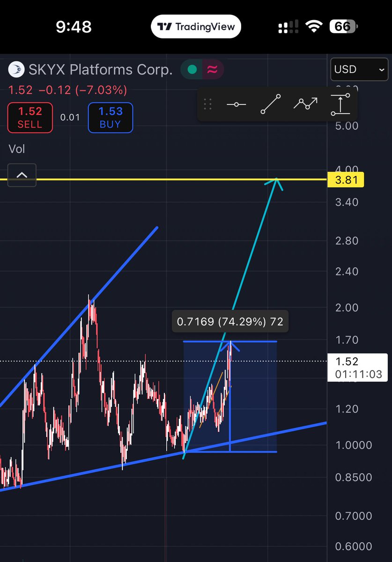Select the price range measure tool

point(340,104)
